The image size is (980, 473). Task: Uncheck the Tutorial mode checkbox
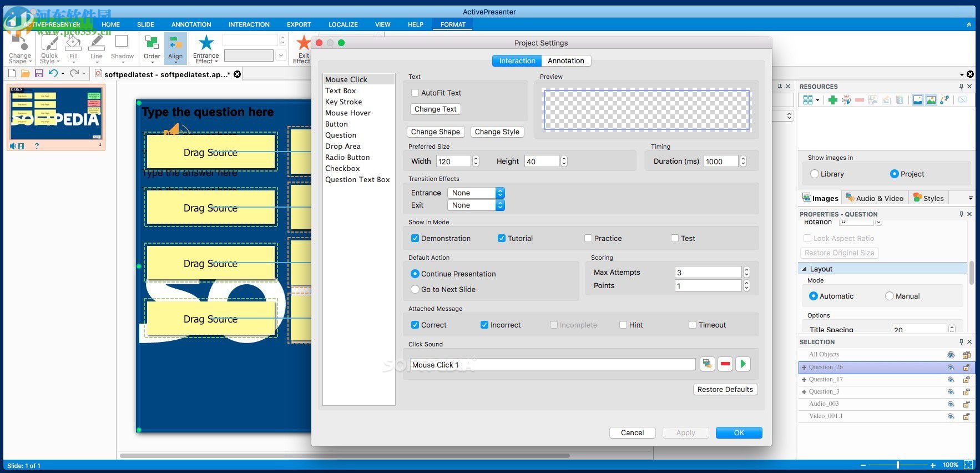[x=502, y=238]
